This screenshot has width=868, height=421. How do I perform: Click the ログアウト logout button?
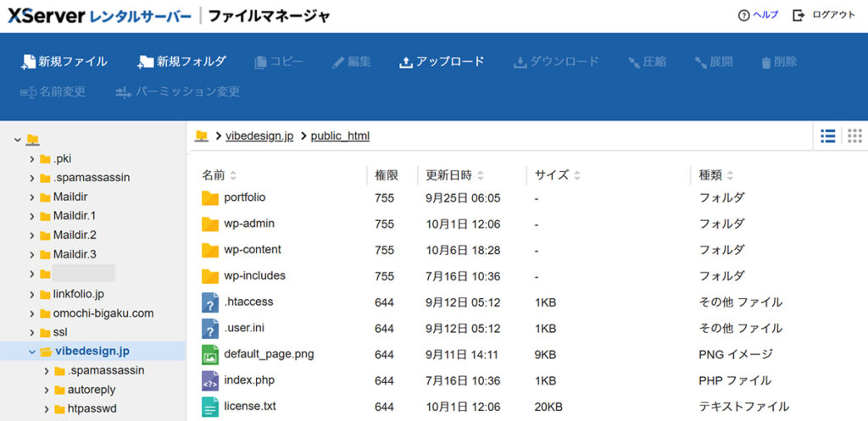[x=824, y=15]
